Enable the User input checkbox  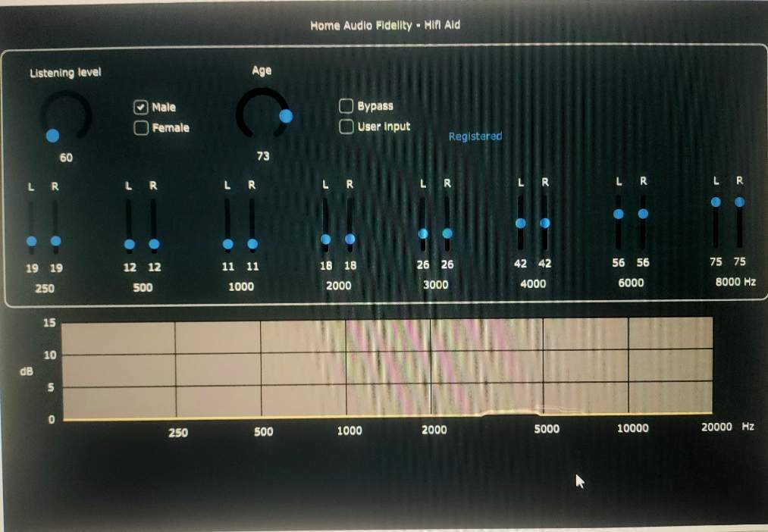coord(346,127)
